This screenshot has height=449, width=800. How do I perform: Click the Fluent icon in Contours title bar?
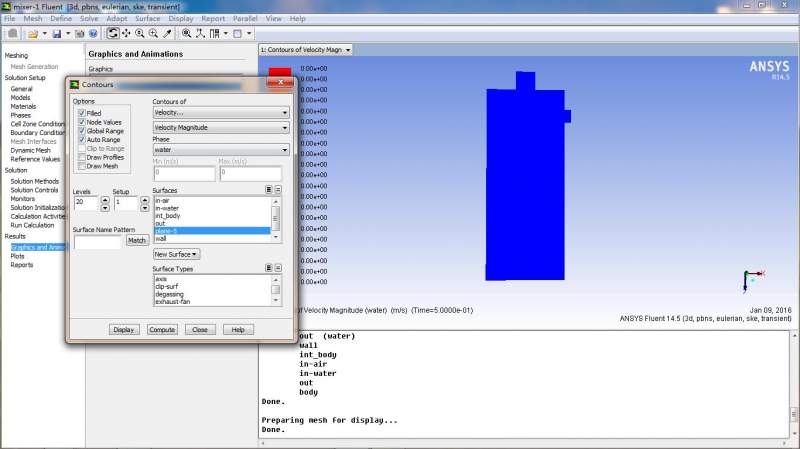[x=74, y=84]
